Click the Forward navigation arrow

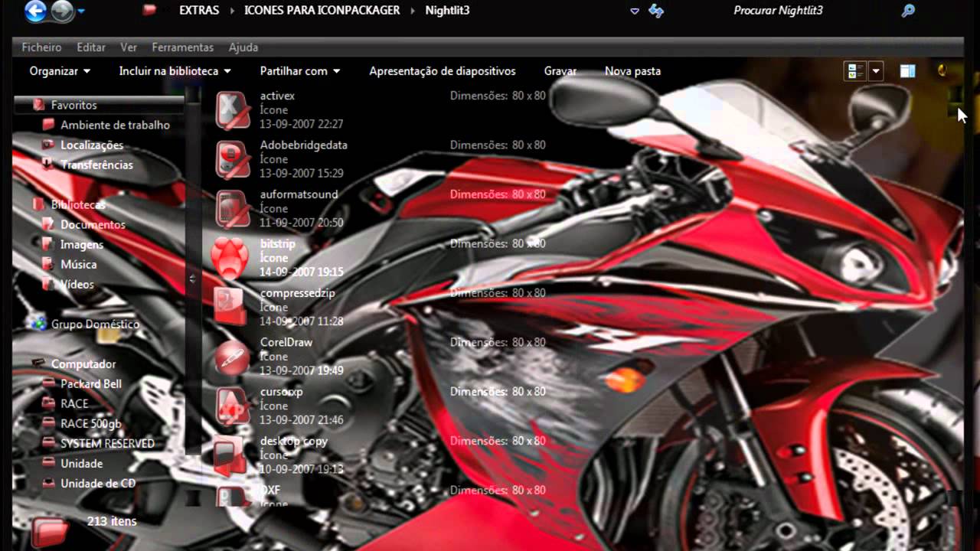pyautogui.click(x=62, y=11)
